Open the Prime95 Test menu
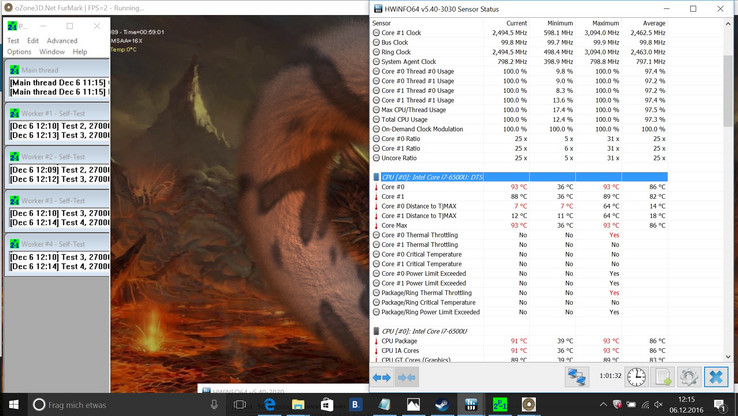 click(x=13, y=41)
